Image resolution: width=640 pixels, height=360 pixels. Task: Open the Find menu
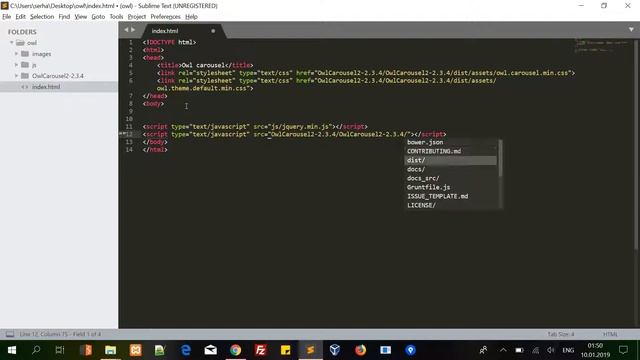64,17
